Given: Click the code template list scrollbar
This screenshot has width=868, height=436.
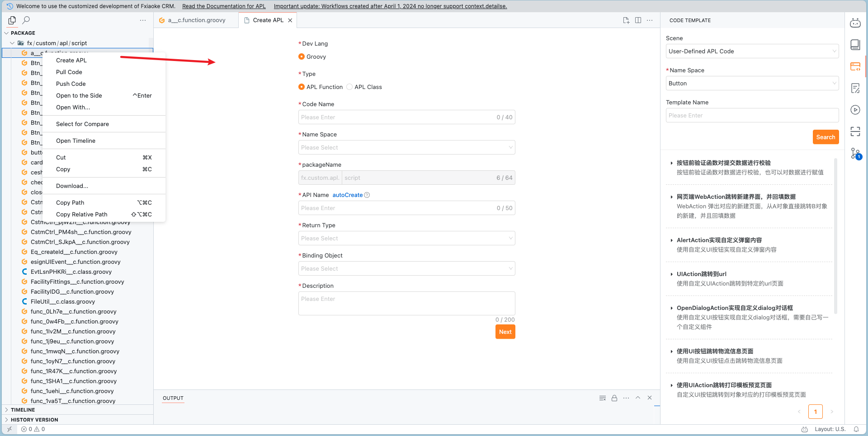Looking at the screenshot, I should (x=835, y=235).
